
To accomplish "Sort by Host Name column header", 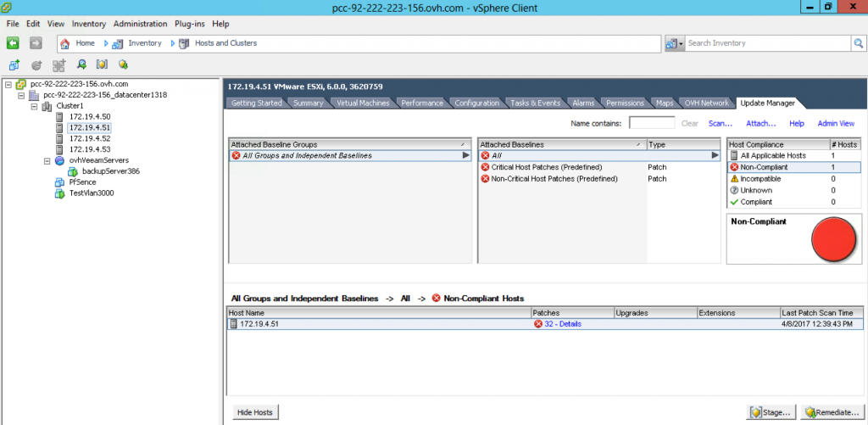I will (379, 313).
